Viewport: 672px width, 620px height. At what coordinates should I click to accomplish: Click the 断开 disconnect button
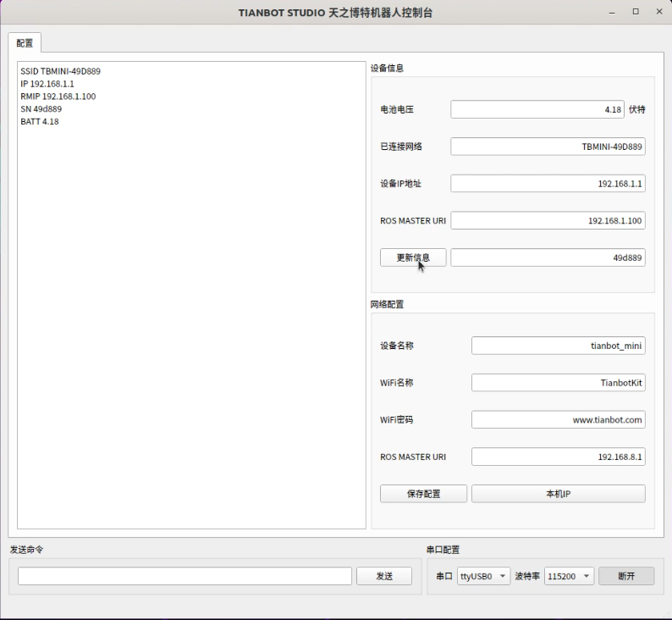tap(626, 576)
